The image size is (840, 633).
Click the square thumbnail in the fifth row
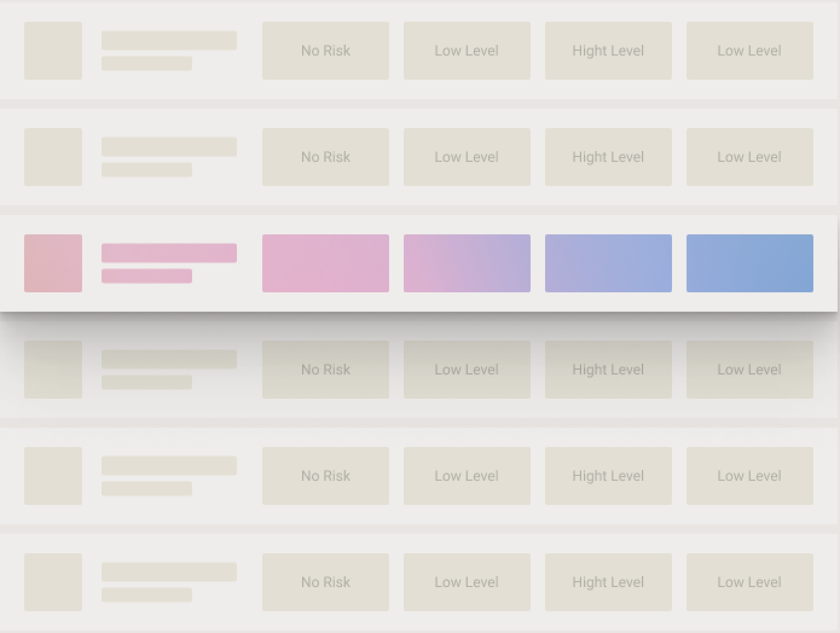pyautogui.click(x=53, y=476)
